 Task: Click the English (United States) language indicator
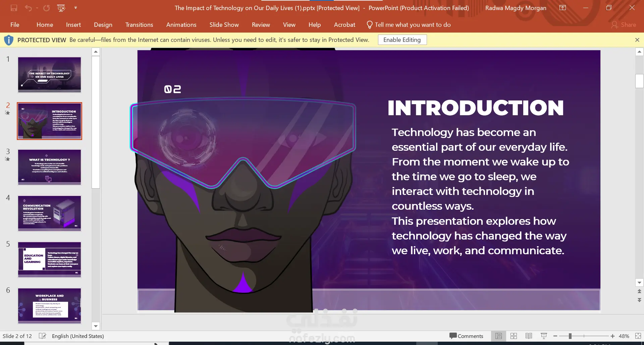click(x=78, y=336)
